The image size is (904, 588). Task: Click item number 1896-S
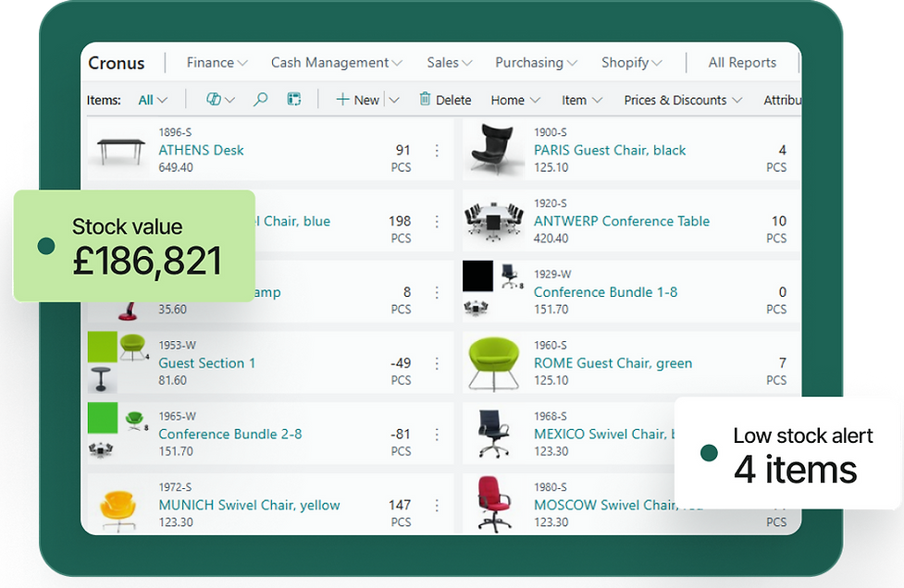point(175,132)
